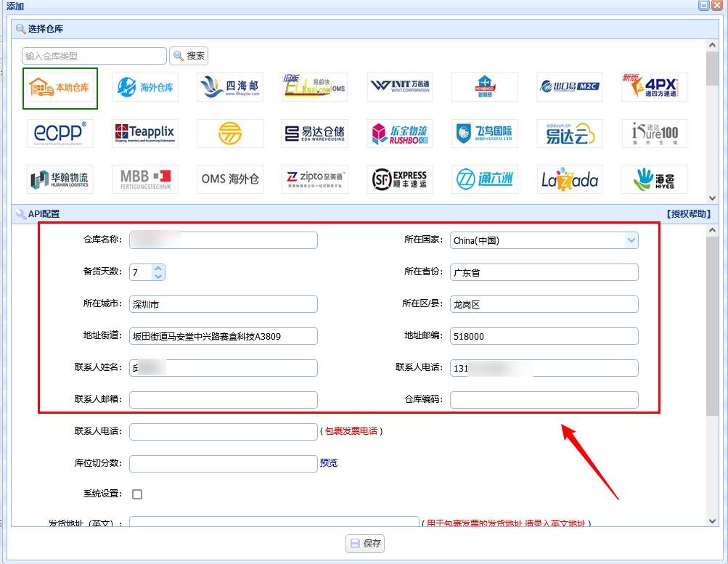Toggle the 系统设置 checkbox
The width and height of the screenshot is (728, 564).
coord(137,494)
